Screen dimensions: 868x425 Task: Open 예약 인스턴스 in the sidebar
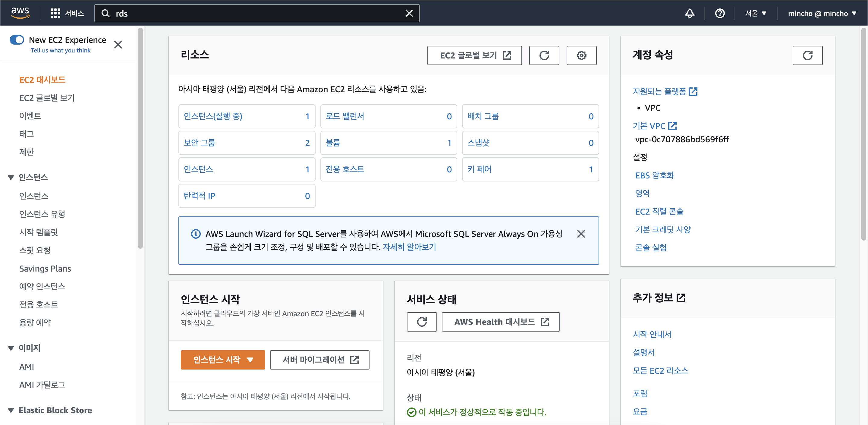[x=42, y=286]
